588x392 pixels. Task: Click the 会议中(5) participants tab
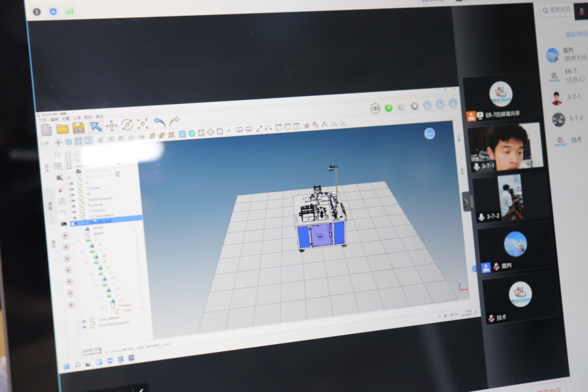[577, 34]
